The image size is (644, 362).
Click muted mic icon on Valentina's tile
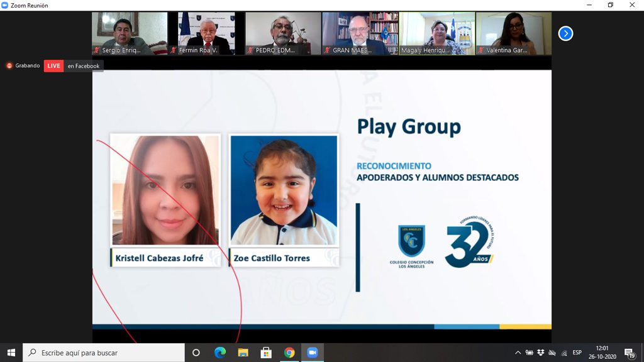pyautogui.click(x=481, y=50)
